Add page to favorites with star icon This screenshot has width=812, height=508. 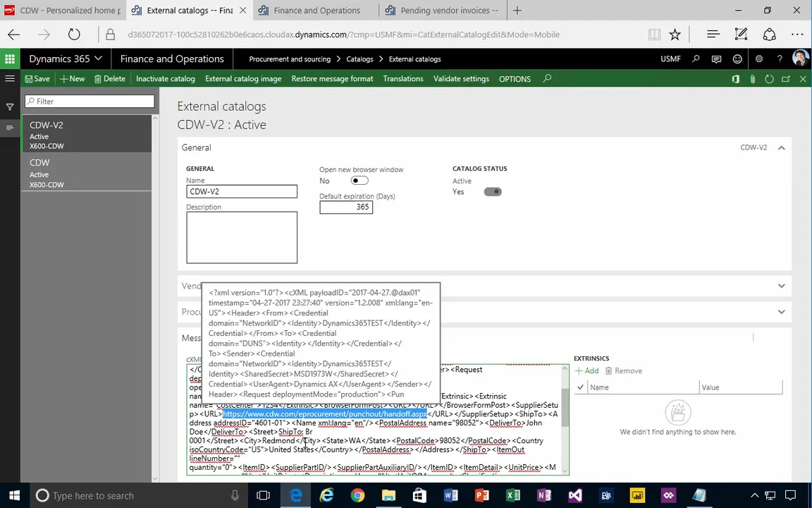675,35
